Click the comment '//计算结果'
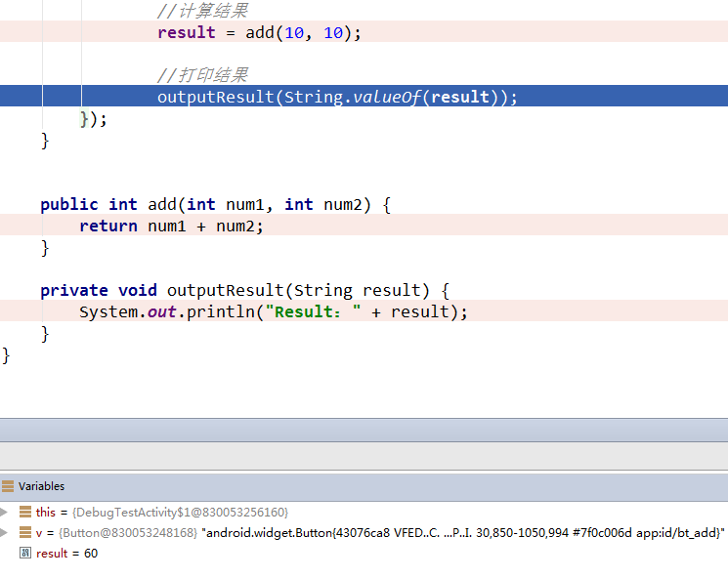 202,10
